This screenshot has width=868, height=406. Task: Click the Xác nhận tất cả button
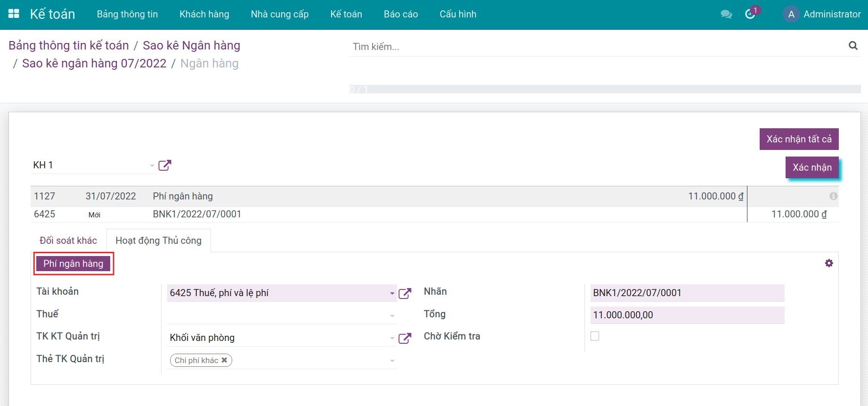click(x=798, y=139)
